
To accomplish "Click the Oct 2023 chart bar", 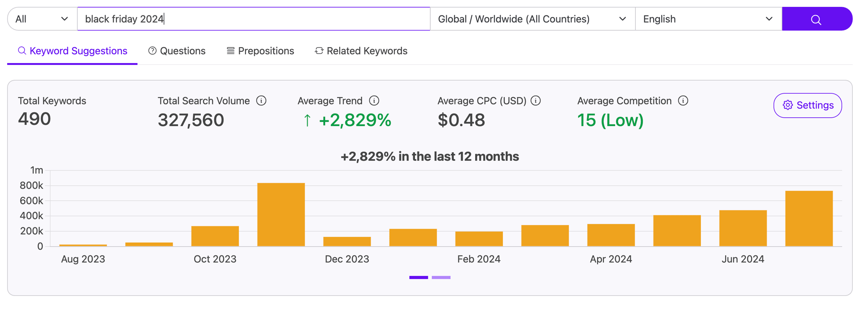I will click(x=215, y=236).
